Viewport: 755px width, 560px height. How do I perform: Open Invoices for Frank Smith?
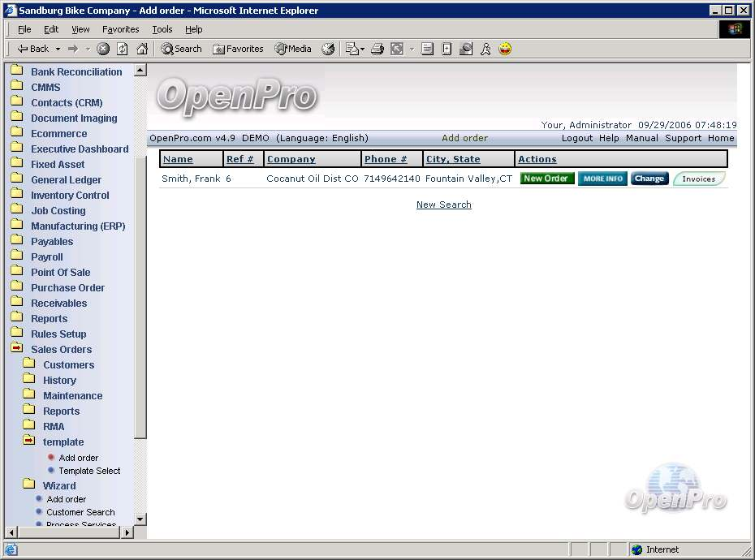click(698, 179)
